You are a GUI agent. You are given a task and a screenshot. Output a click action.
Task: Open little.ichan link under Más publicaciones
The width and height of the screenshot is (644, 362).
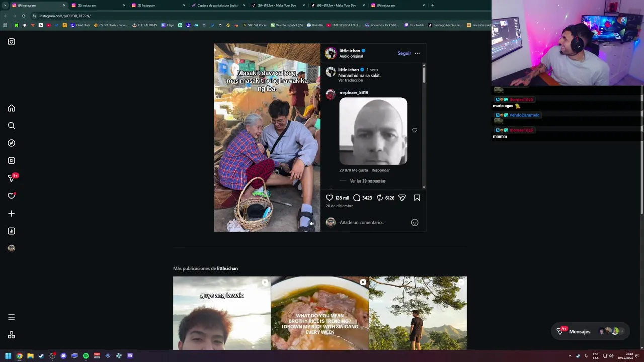point(227,268)
